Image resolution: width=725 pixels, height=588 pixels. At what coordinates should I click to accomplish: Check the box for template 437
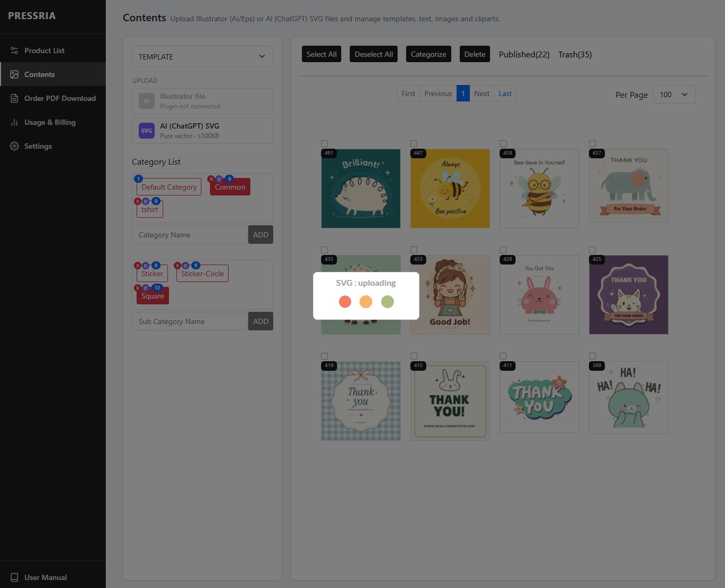pos(593,144)
